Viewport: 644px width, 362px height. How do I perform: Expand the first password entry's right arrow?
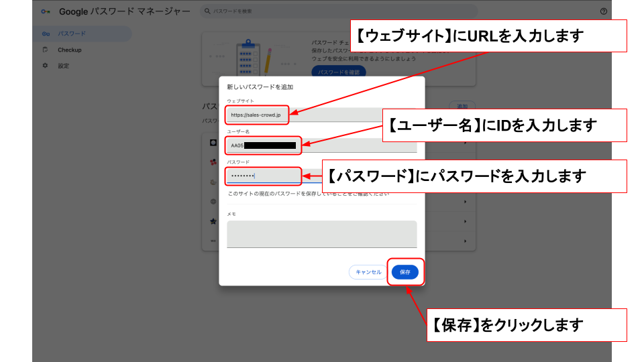466,143
